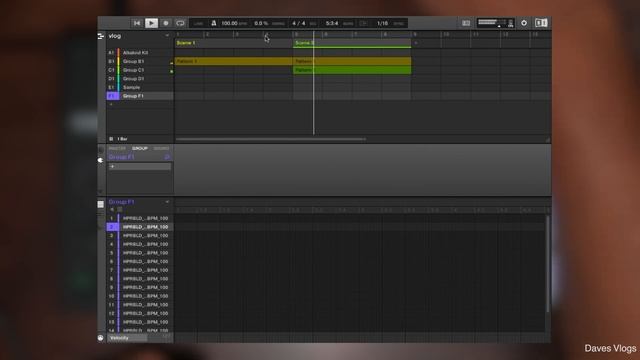This screenshot has width=640, height=360.
Task: Open the Velocity modulation lane selector
Action: pos(128,338)
